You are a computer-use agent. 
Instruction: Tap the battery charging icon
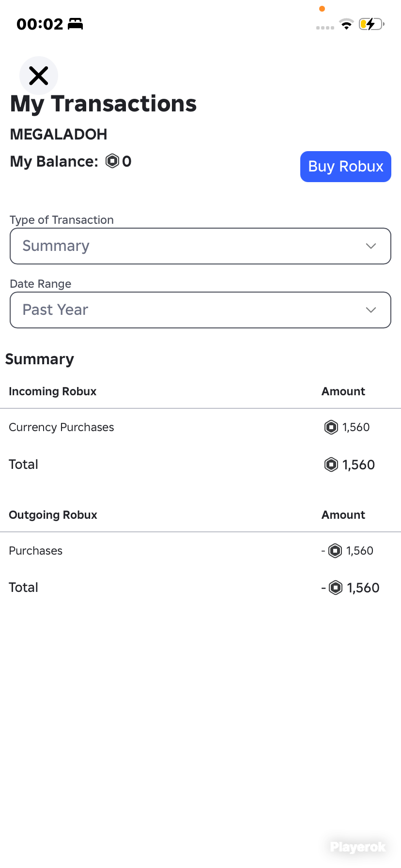371,24
